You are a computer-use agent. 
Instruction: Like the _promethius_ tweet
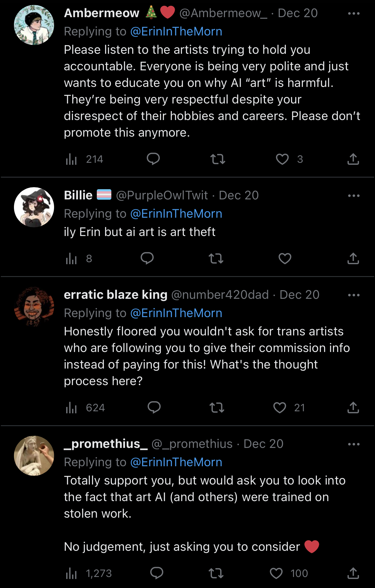(x=276, y=573)
